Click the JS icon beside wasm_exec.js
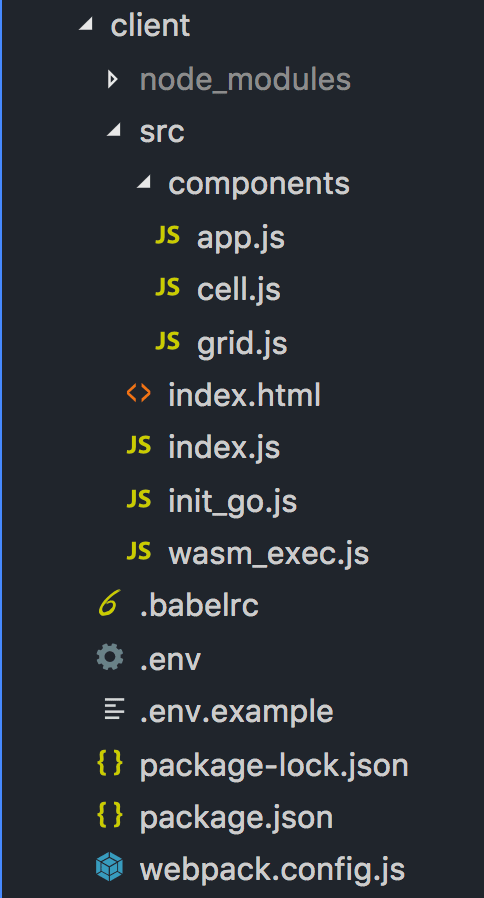This screenshot has height=898, width=484. pos(139,551)
